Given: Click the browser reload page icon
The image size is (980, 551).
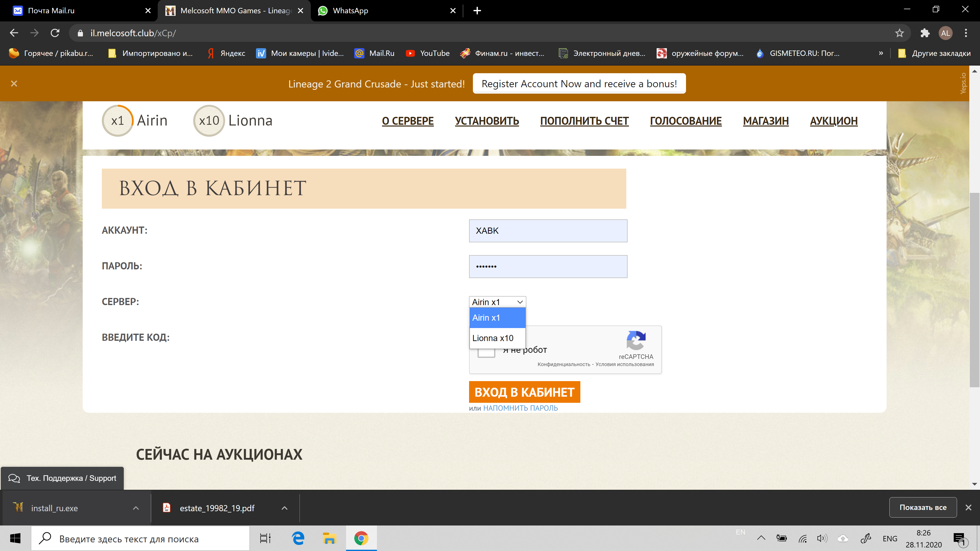Looking at the screenshot, I should coord(55,33).
